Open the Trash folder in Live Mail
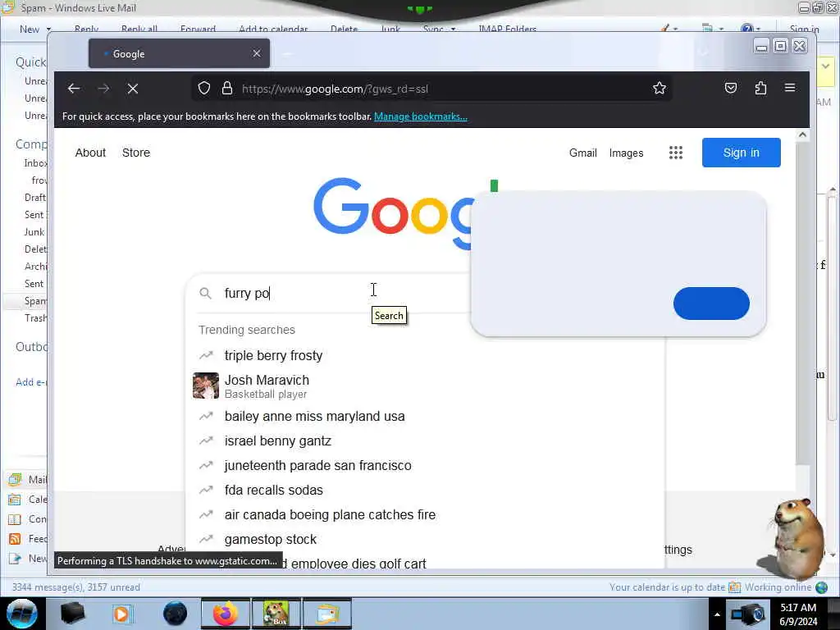Viewport: 840px width, 630px height. click(35, 318)
